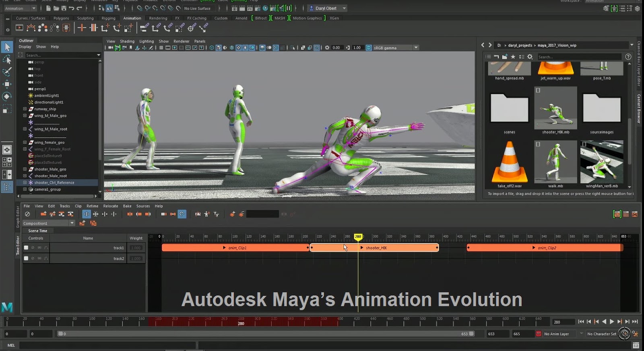Click the Auto Keyframe toggle icon
The image size is (644, 351).
pos(625,334)
